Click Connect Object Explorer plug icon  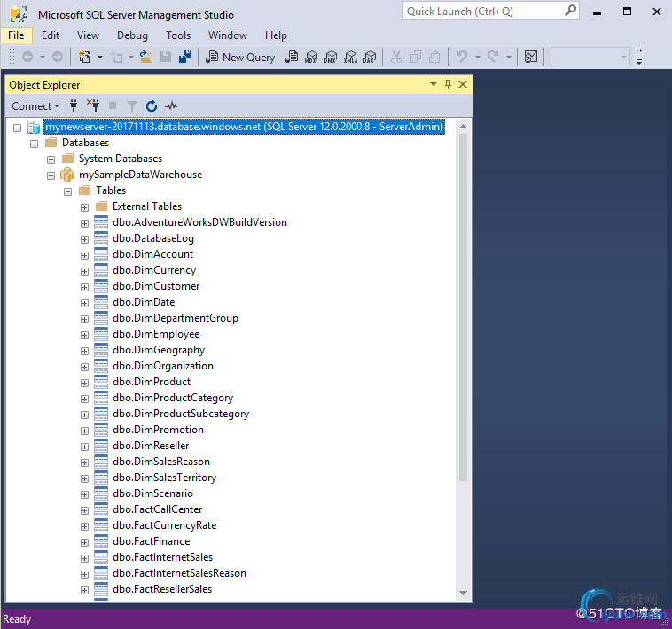pos(74,105)
